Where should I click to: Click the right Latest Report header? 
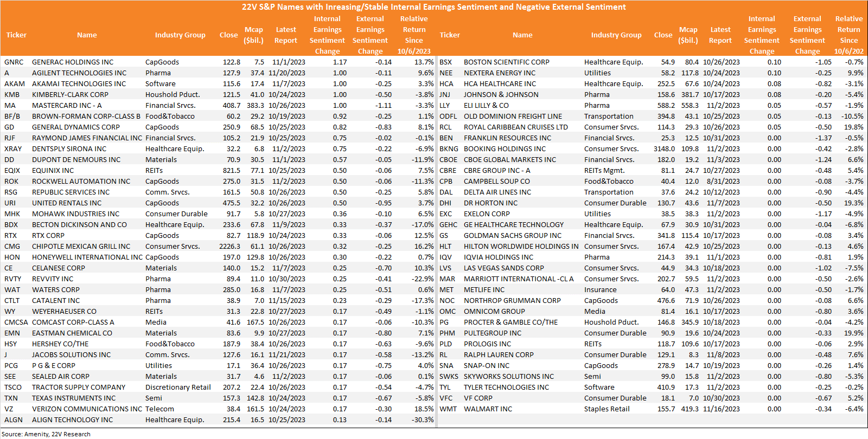(x=720, y=35)
